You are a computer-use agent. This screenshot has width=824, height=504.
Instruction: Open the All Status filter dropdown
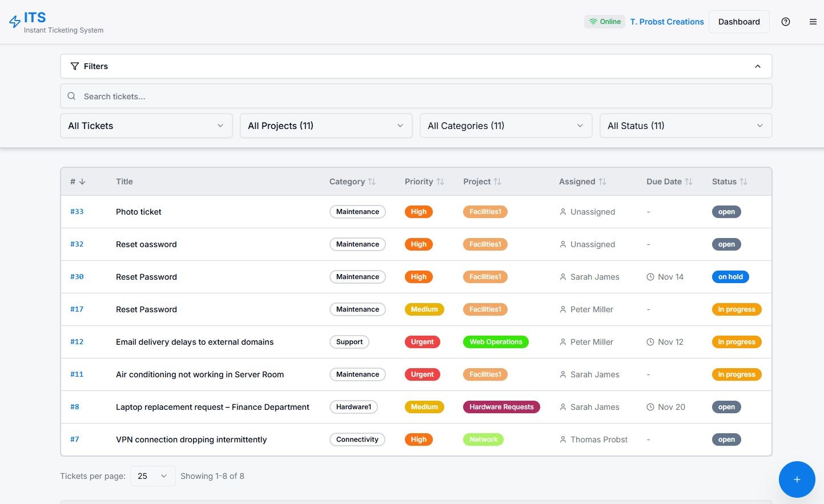tap(685, 126)
